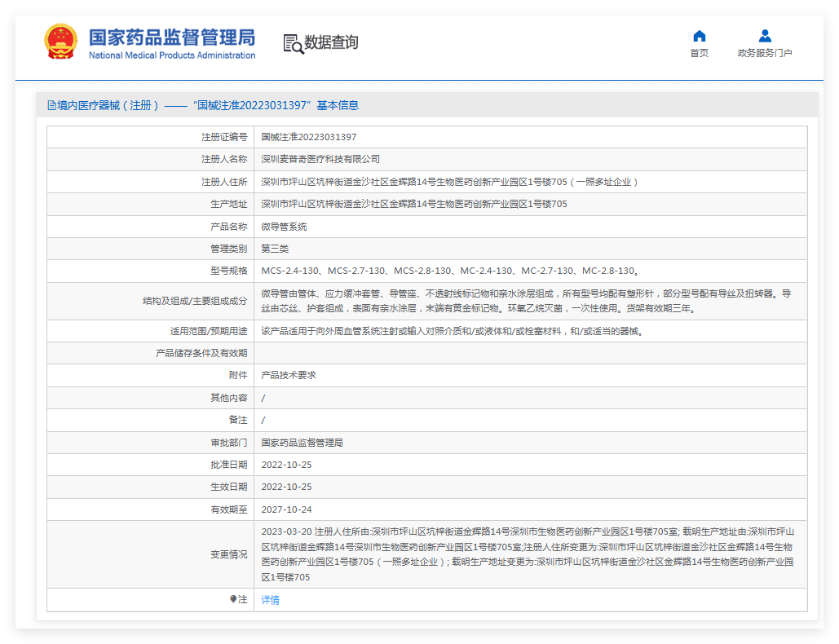
Task: Click the 结构及组成 description text
Action: click(526, 301)
